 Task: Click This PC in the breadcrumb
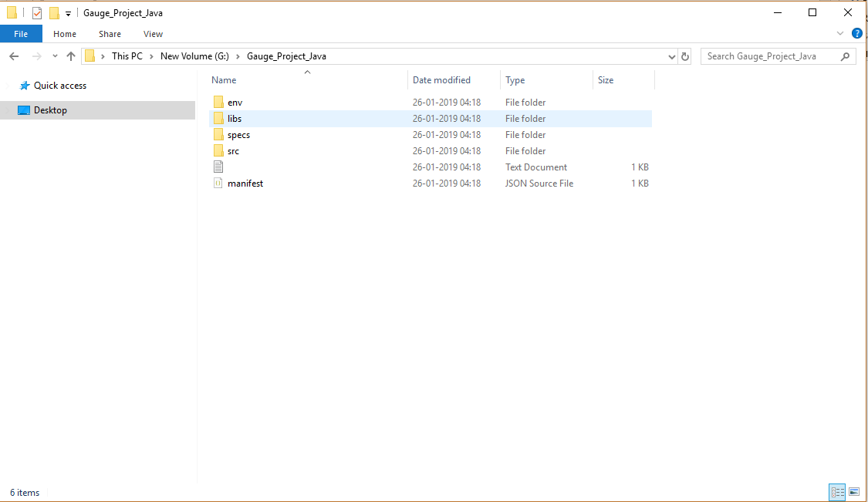coord(127,56)
